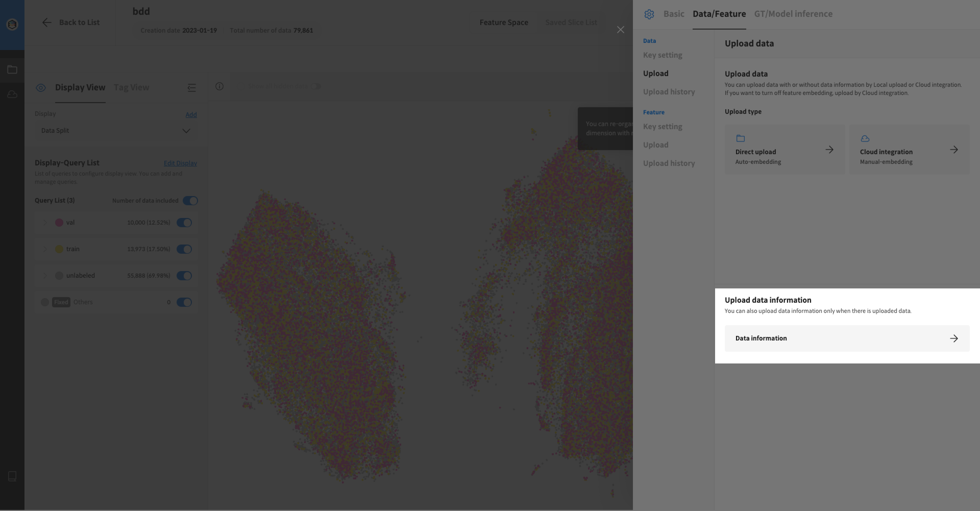This screenshot has width=980, height=511.
Task: Click the Query List (3) heading
Action: pos(54,201)
